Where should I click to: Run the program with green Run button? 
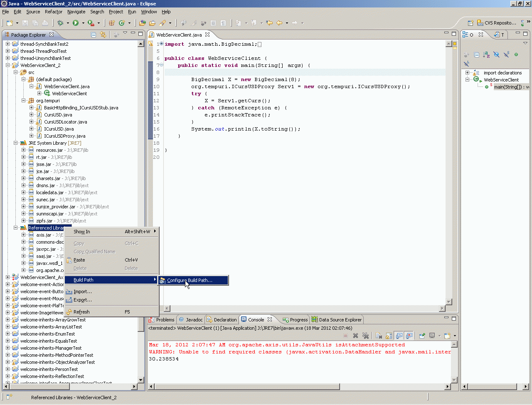[76, 23]
